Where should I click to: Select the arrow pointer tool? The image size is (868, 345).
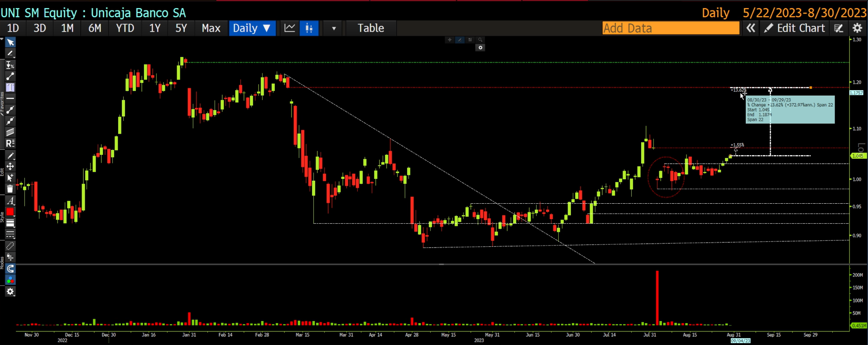tap(10, 43)
